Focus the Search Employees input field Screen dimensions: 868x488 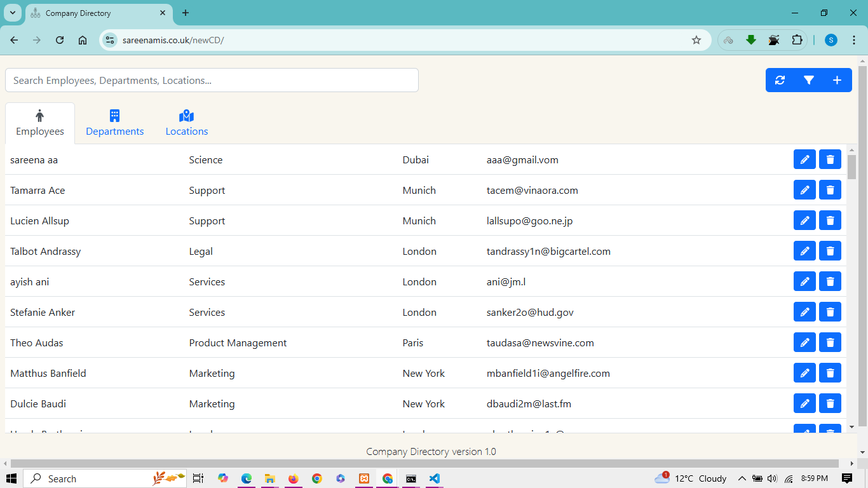coord(212,80)
